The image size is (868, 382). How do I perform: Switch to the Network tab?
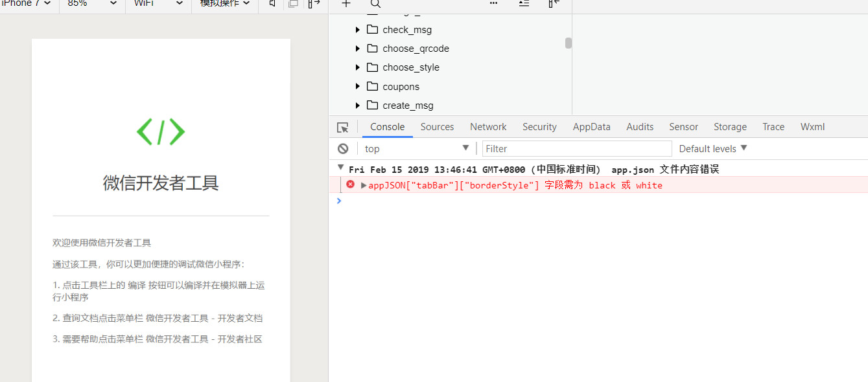(x=488, y=127)
